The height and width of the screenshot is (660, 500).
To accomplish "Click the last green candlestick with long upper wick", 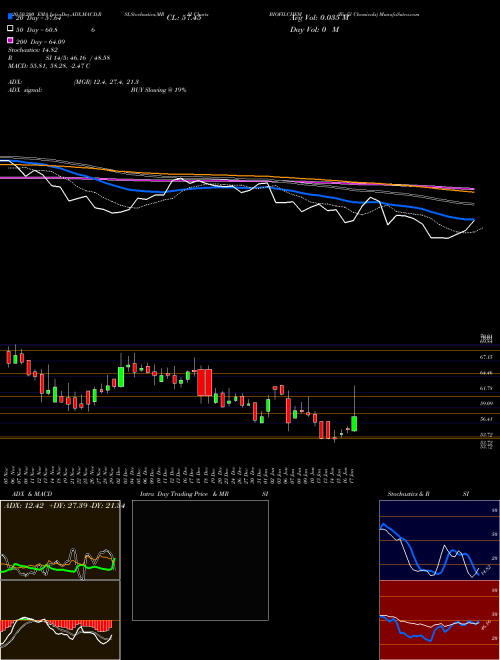I will click(x=354, y=423).
